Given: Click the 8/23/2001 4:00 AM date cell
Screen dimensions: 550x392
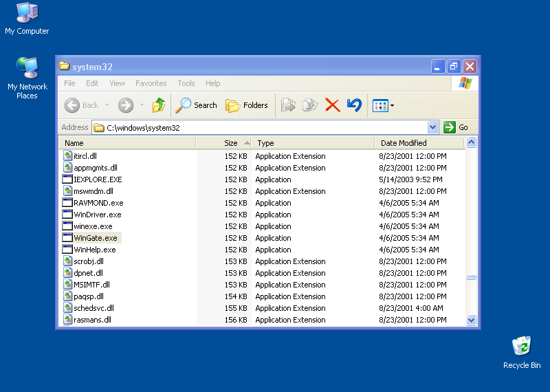Looking at the screenshot, I should tap(410, 308).
